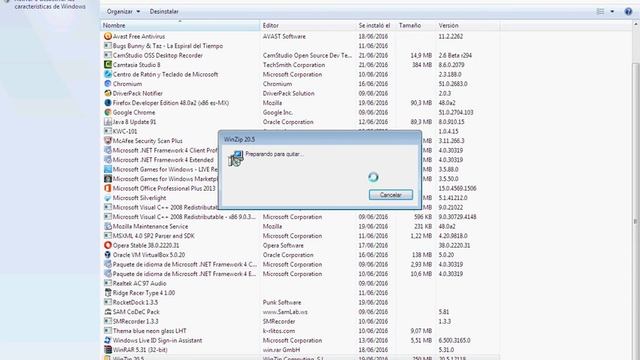This screenshot has height=360, width=640.
Task: Click version 15.0.4569.1506 cell
Action: point(457,188)
